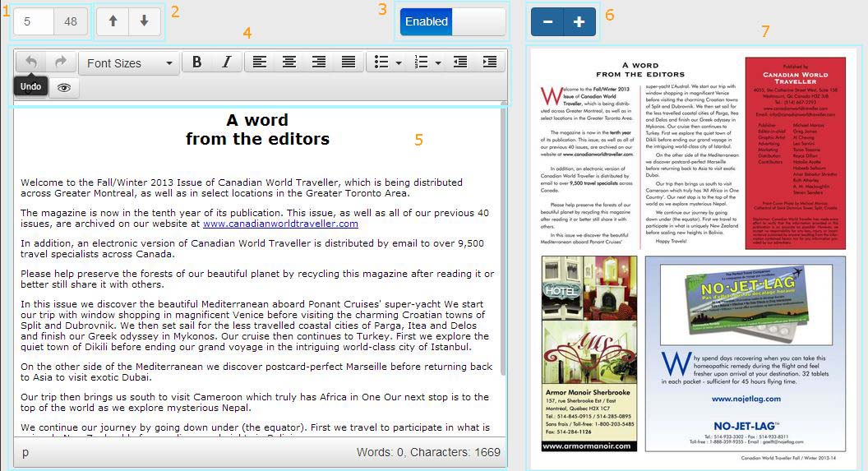Go to next page with down arrow
This screenshot has height=471, width=868.
tap(145, 21)
